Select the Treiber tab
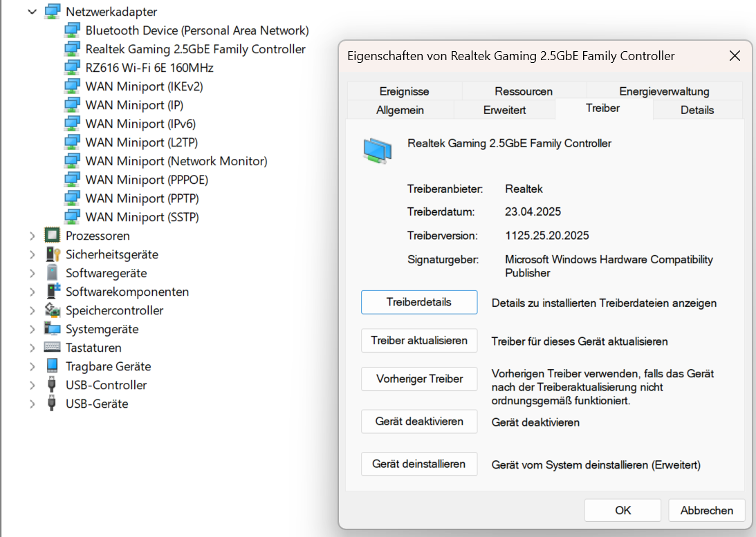Screen dimensions: 756x537 coord(602,109)
